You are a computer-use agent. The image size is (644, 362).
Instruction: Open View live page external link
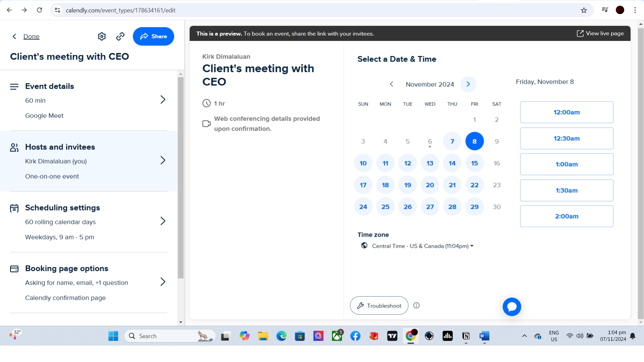pos(600,34)
